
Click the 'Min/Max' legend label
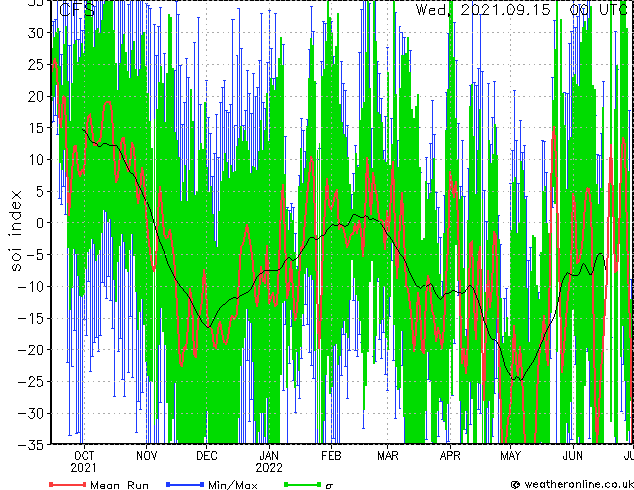233,485
